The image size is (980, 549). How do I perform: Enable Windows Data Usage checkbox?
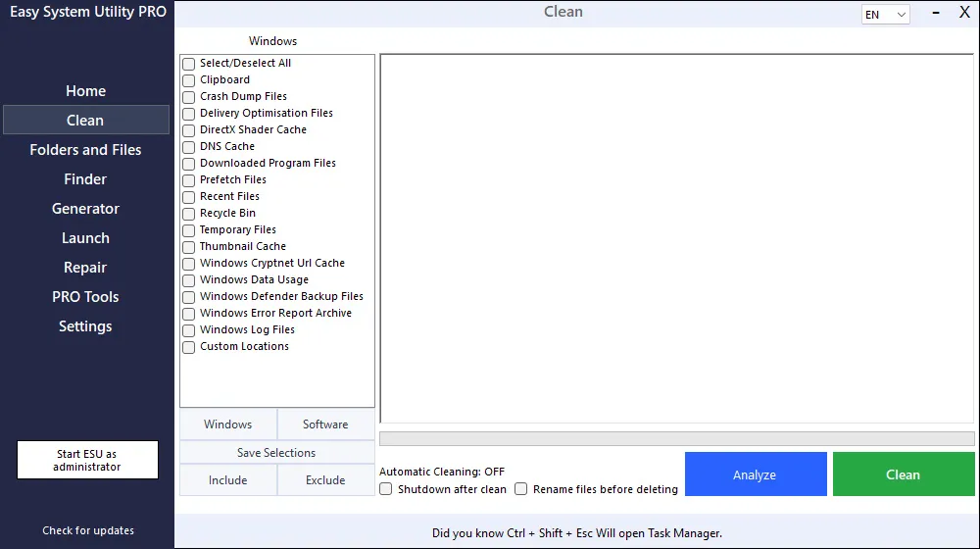click(x=189, y=280)
